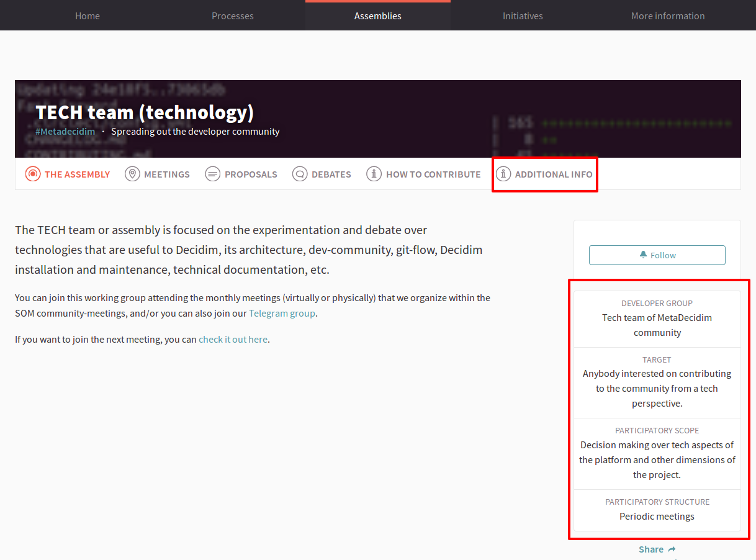Open the Telegram group link

(282, 313)
